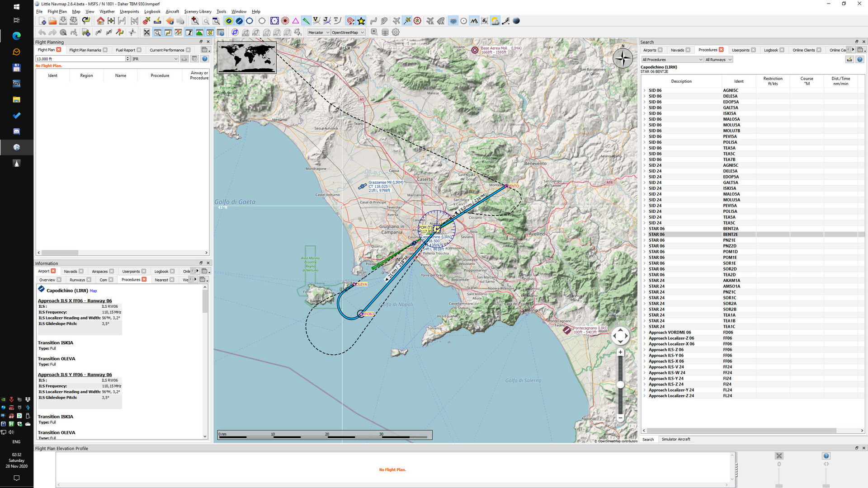This screenshot has height=488, width=868.
Task: Expand the STAR 06 BENT2E row
Action: click(x=645, y=235)
